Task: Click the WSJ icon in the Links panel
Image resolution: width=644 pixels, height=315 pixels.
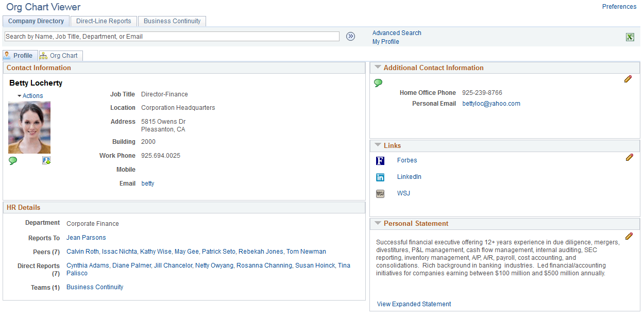Action: pyautogui.click(x=380, y=193)
